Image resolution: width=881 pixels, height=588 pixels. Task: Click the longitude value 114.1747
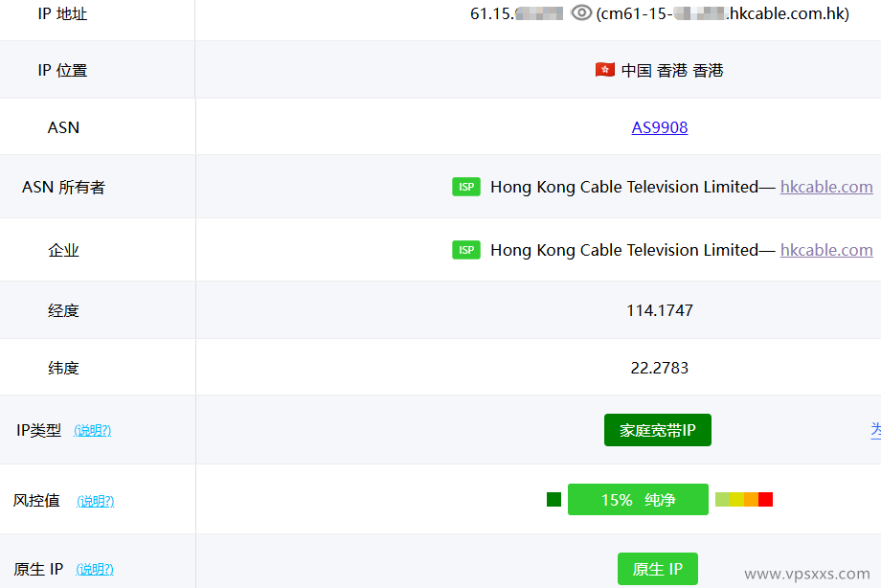point(659,308)
